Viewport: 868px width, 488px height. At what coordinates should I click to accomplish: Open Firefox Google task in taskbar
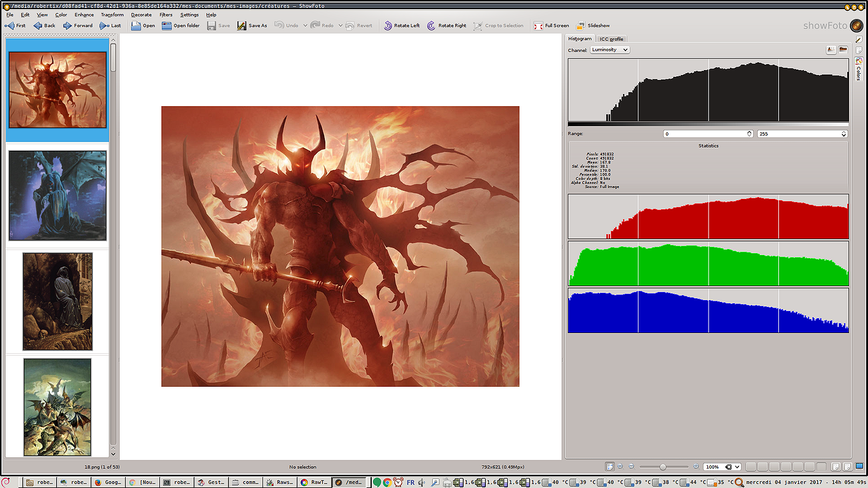tap(108, 482)
